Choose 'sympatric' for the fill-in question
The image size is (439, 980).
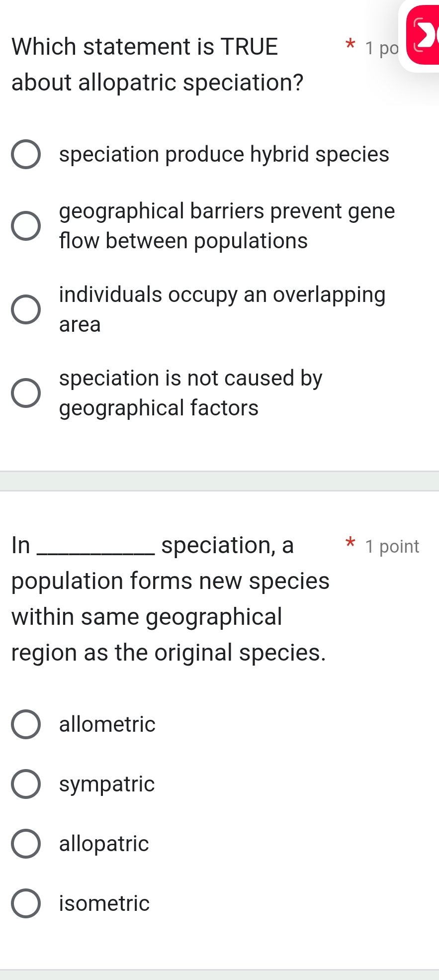click(x=105, y=784)
